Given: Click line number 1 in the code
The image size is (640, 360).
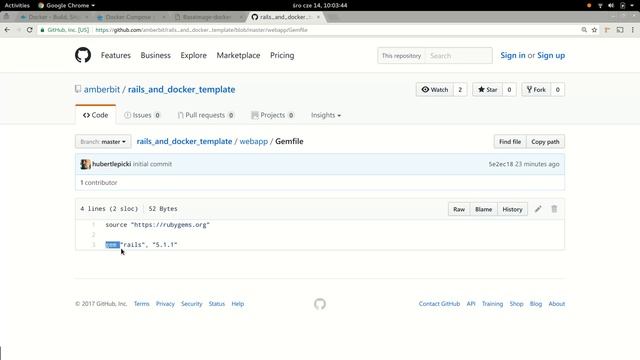Looking at the screenshot, I should point(93,225).
